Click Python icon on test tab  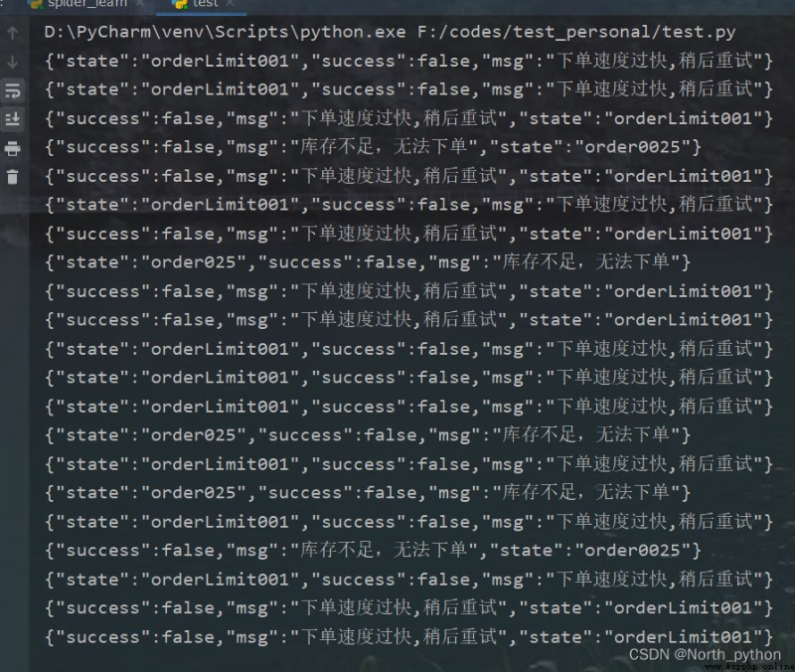click(179, 4)
